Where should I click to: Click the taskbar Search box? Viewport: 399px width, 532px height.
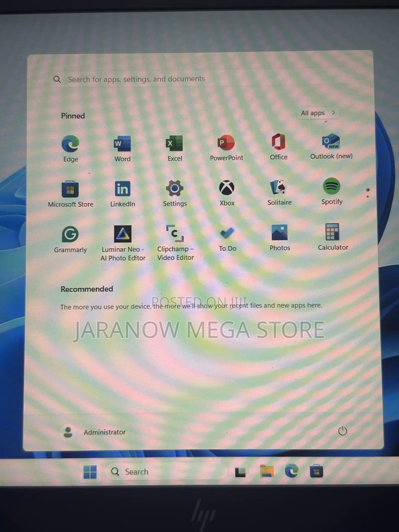[x=167, y=471]
